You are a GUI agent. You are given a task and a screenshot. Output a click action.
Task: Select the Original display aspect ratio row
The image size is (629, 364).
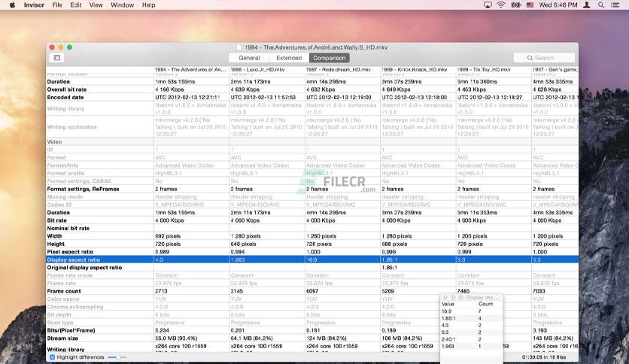tap(312, 268)
